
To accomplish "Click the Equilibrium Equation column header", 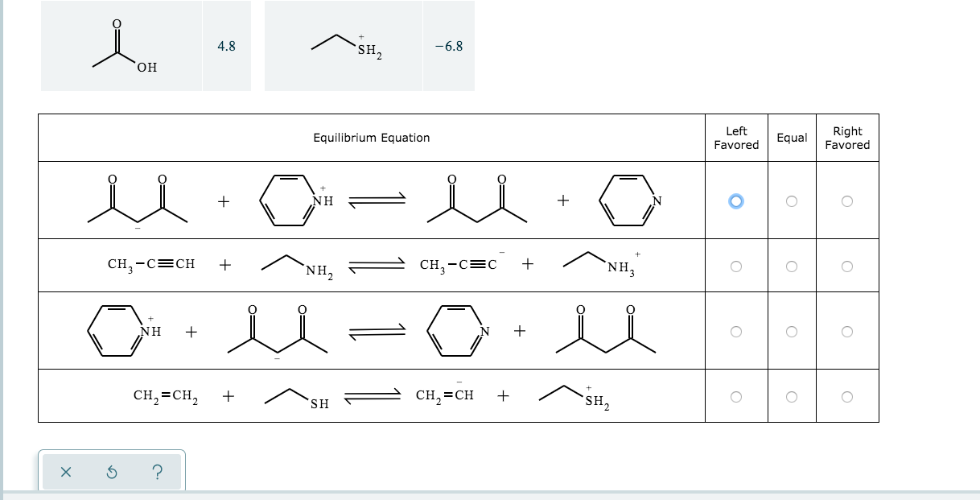I will click(x=371, y=137).
